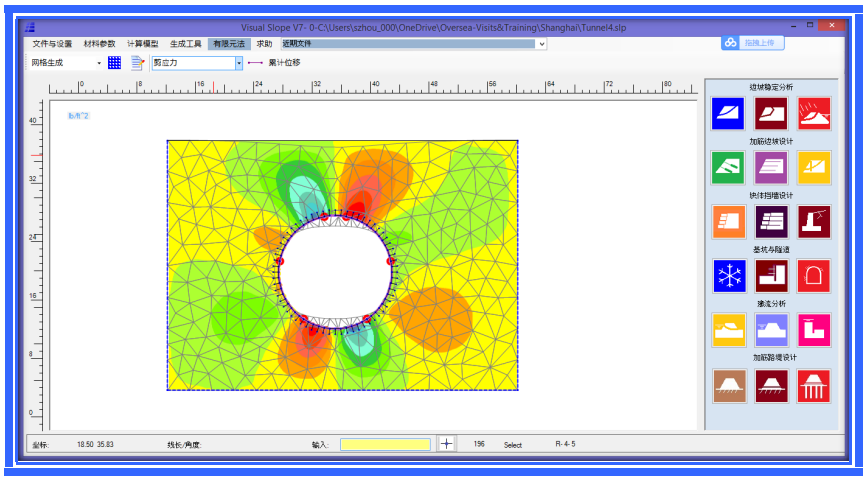The image size is (868, 481).
Task: Click the red pile-supported embankment icon
Action: 813,385
